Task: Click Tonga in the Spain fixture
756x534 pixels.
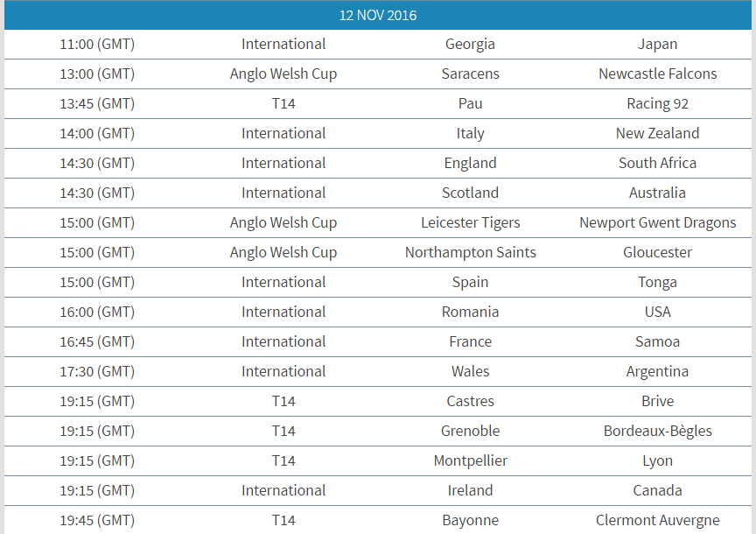Action: (657, 282)
